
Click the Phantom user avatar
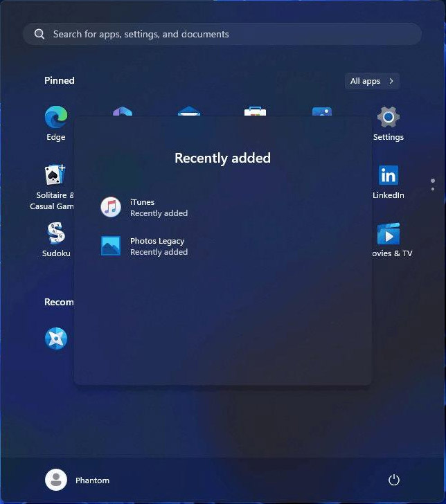pyautogui.click(x=56, y=480)
